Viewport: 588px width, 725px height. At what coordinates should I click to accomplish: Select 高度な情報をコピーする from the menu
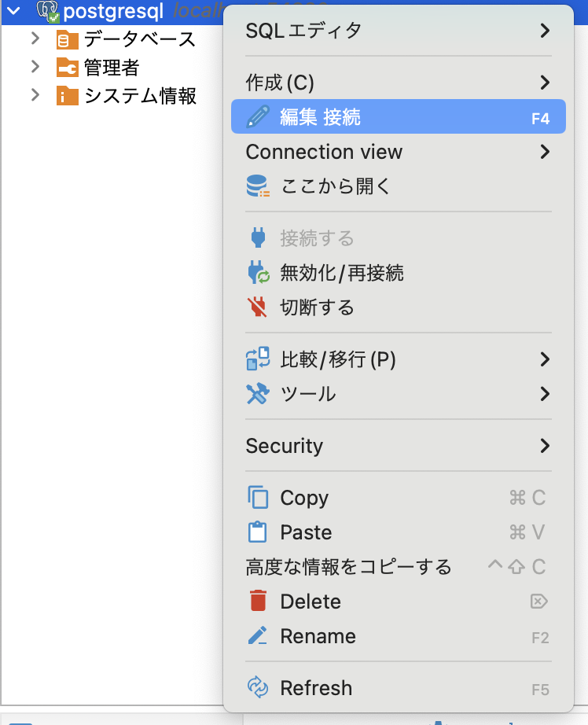pos(346,566)
